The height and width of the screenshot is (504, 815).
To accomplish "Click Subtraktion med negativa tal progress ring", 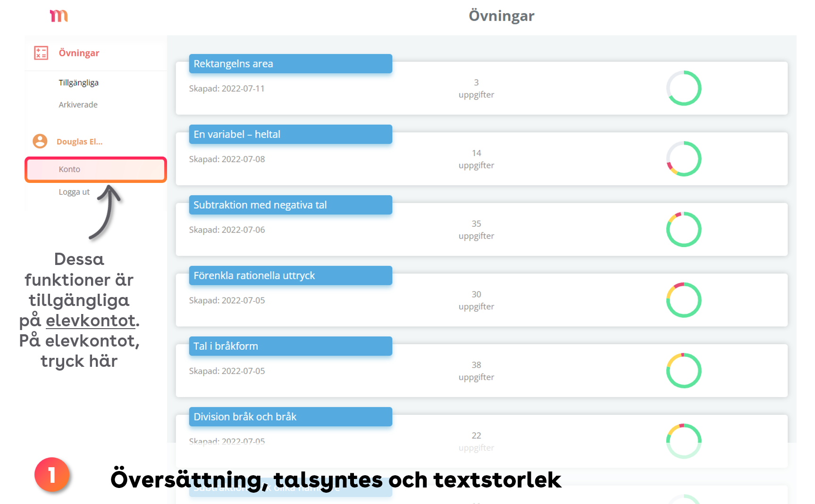I will click(683, 230).
